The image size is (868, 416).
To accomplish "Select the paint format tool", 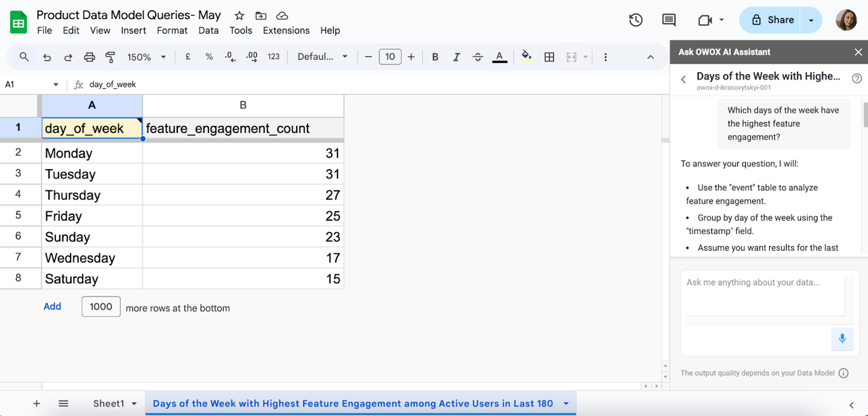I will 110,57.
